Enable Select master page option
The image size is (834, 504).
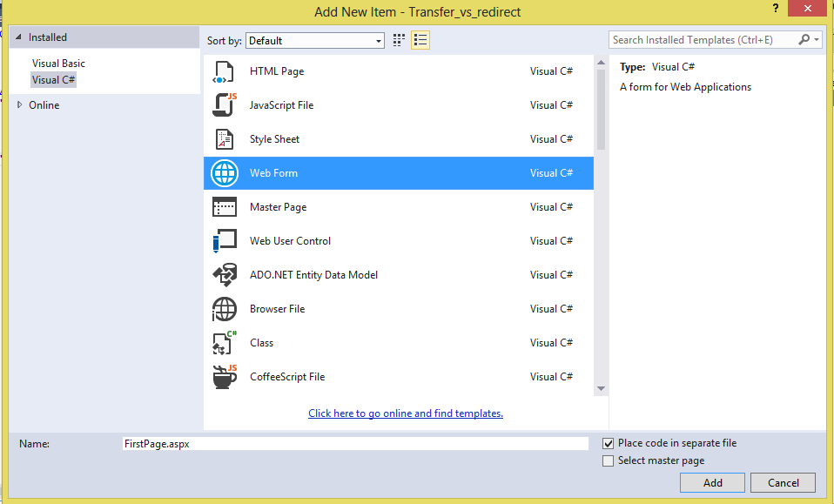pos(608,460)
